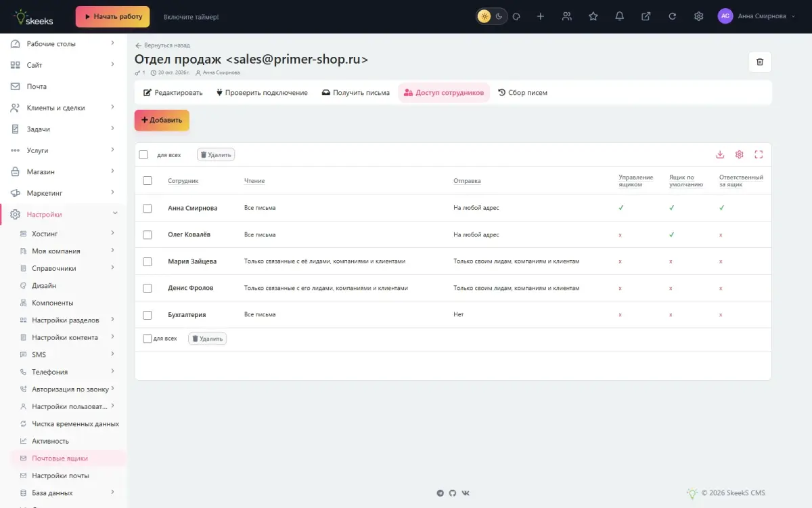Check the top для всех checkbox
812x508 pixels.
coord(143,154)
